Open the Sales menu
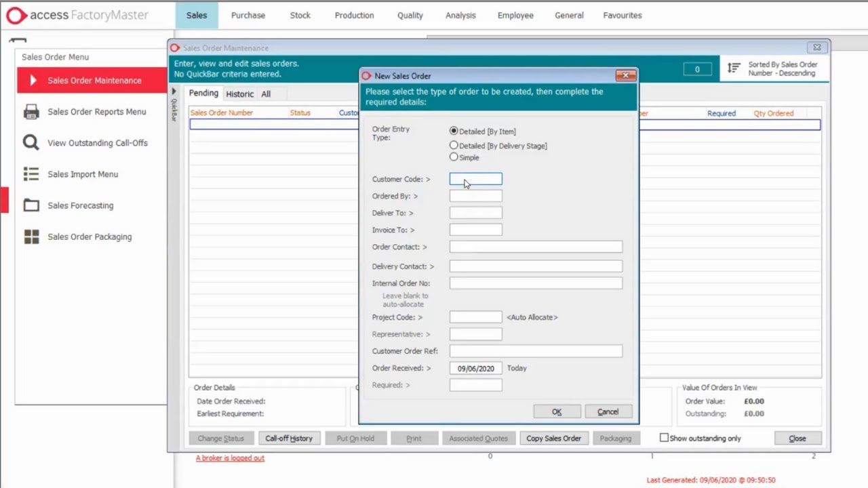Viewport: 868px width, 488px height. point(197,15)
